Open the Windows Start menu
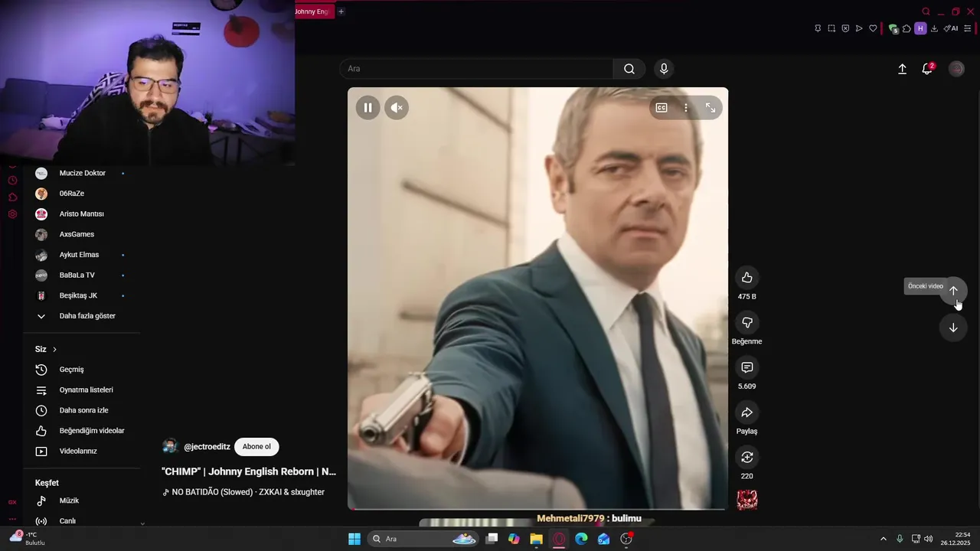 [354, 539]
